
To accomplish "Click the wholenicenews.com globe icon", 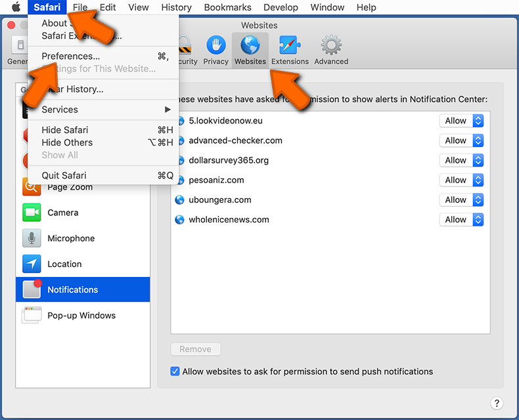I will pyautogui.click(x=179, y=220).
